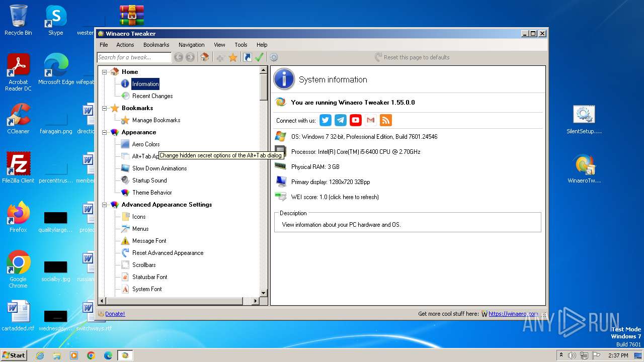This screenshot has width=644, height=362.
Task: Select SilentSetup desktop icon
Action: coord(584,120)
